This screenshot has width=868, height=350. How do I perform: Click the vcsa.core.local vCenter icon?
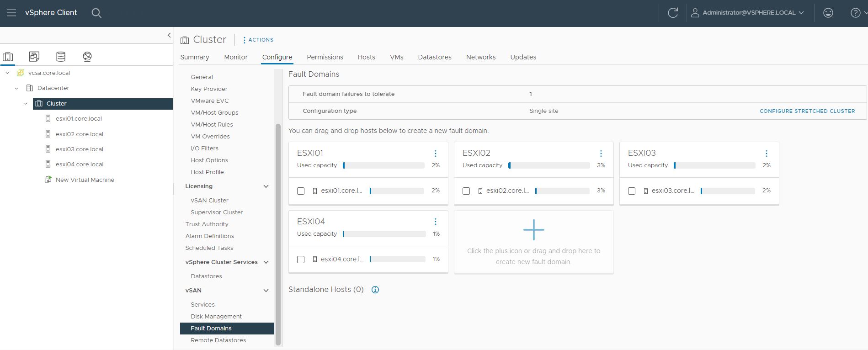(21, 73)
